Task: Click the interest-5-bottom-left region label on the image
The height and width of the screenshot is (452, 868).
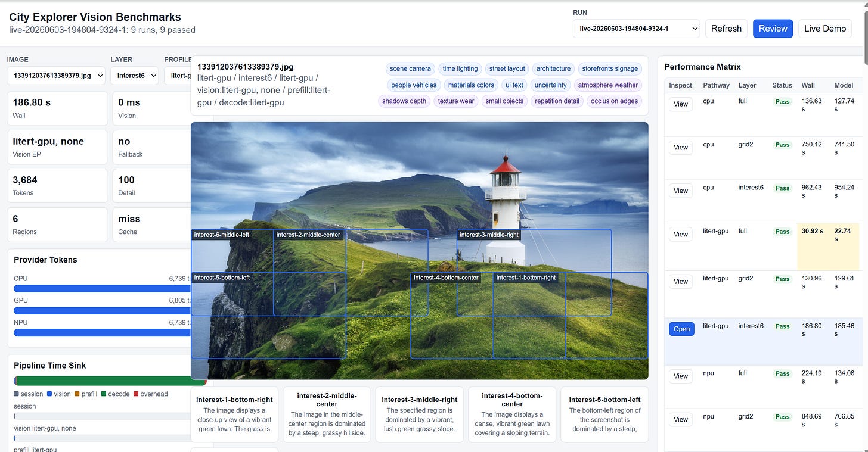Action: (222, 278)
